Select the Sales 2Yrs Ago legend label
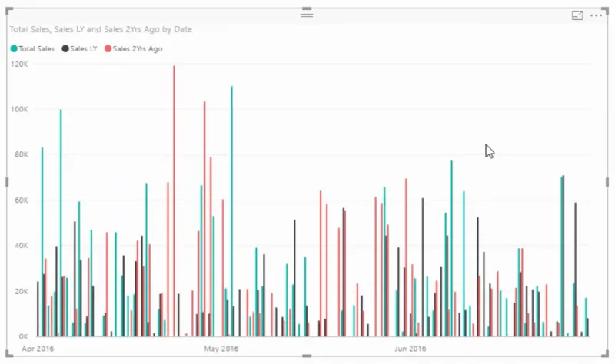Screen dimensions: 615x364 point(138,49)
